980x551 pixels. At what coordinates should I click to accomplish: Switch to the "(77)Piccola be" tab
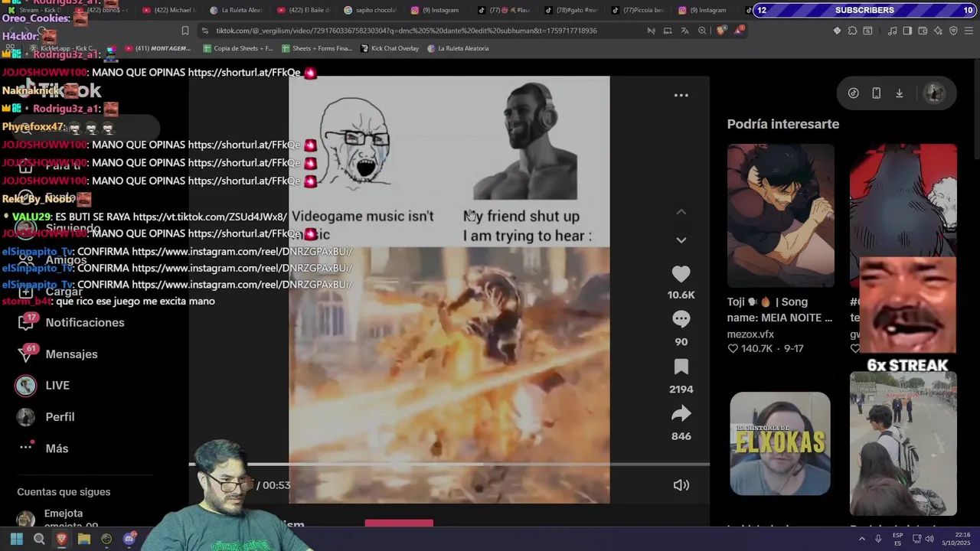(x=638, y=10)
